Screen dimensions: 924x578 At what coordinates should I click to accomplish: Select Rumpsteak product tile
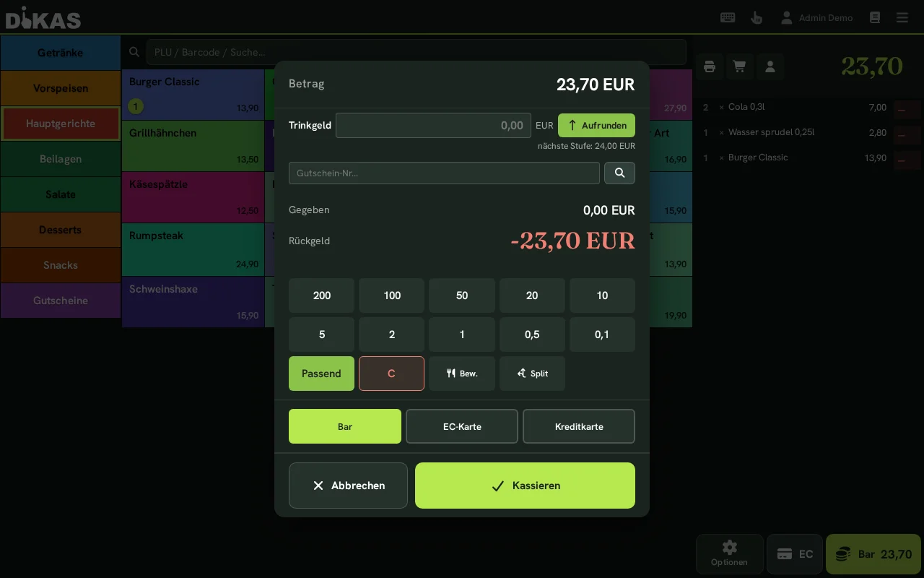[193, 250]
